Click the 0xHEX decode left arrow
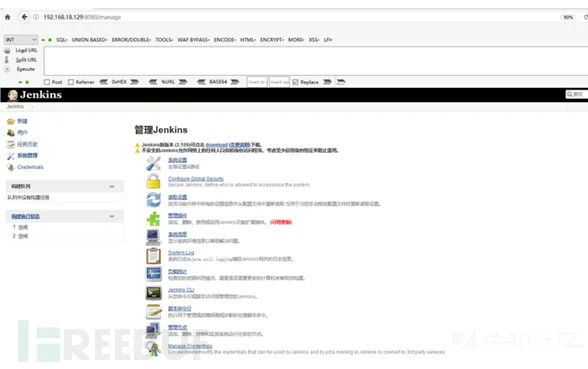The width and height of the screenshot is (588, 369). coord(104,82)
